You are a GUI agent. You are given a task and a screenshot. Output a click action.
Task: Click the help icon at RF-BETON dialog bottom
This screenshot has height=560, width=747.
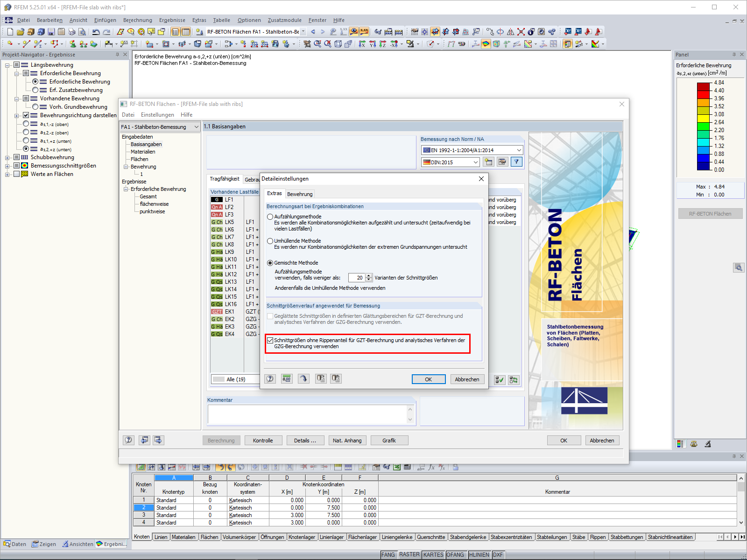pyautogui.click(x=128, y=440)
